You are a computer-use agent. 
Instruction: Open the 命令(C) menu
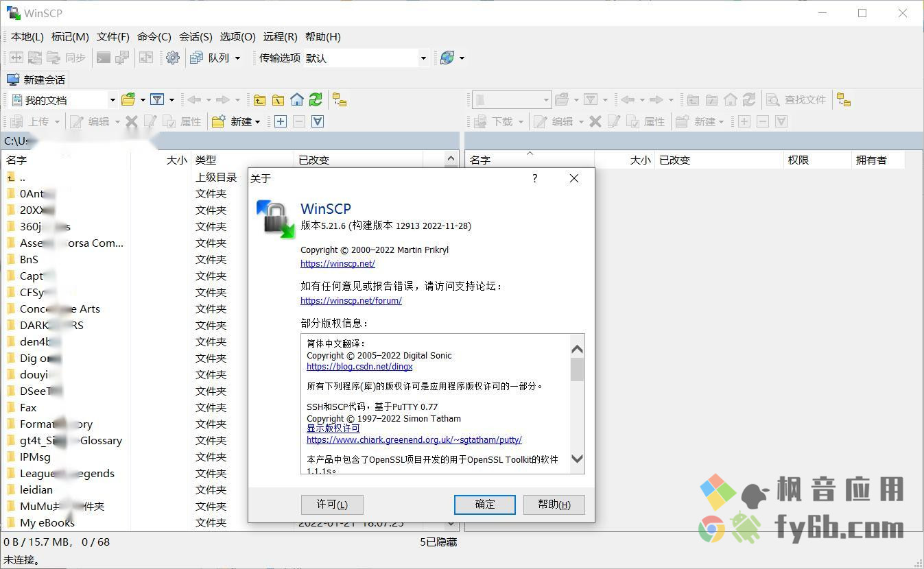[154, 37]
